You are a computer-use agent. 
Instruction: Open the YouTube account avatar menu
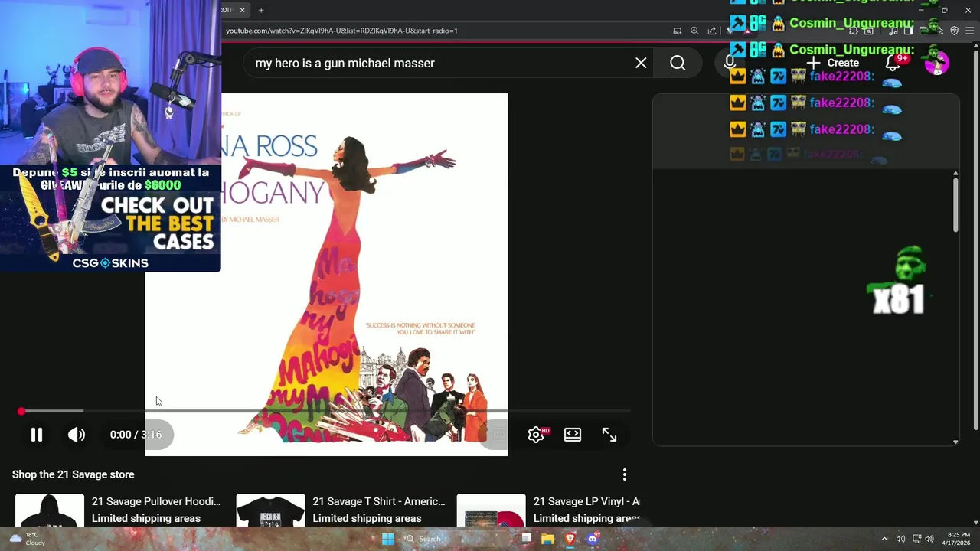pos(936,63)
